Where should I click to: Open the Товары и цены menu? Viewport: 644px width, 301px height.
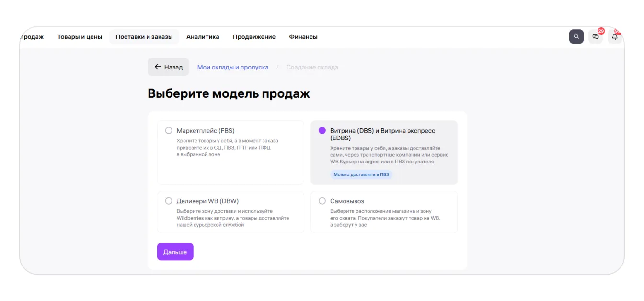point(80,37)
